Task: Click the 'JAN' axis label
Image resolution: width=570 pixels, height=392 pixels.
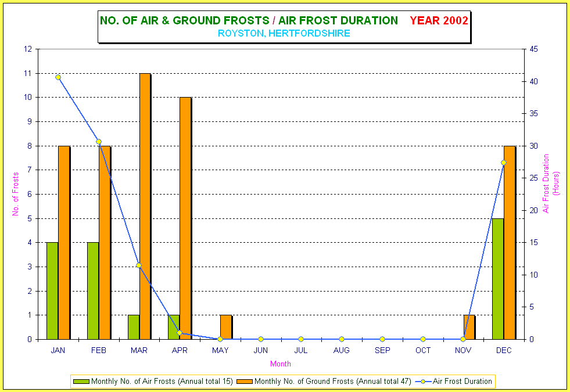Action: [x=58, y=350]
